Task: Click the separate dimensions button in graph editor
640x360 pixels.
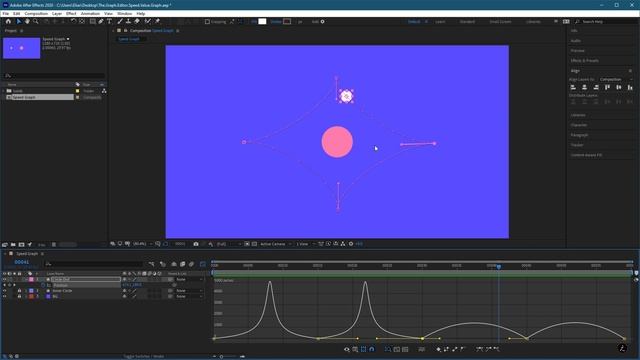Action: 421,349
